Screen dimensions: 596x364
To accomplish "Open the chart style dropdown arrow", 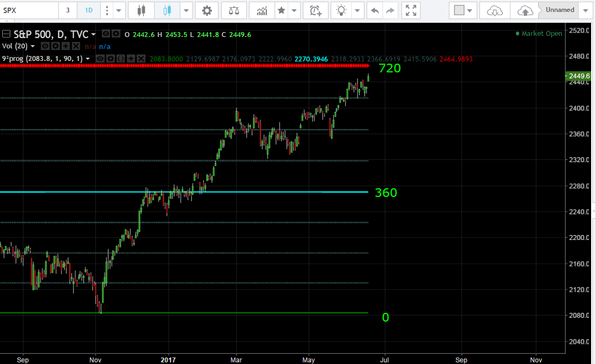I will 187,10.
